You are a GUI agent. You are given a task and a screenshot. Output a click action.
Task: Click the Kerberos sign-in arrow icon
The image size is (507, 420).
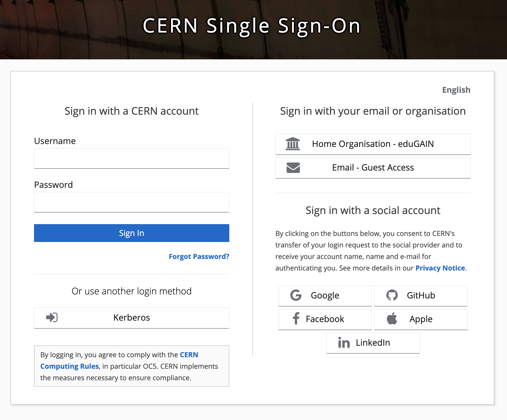pos(52,317)
